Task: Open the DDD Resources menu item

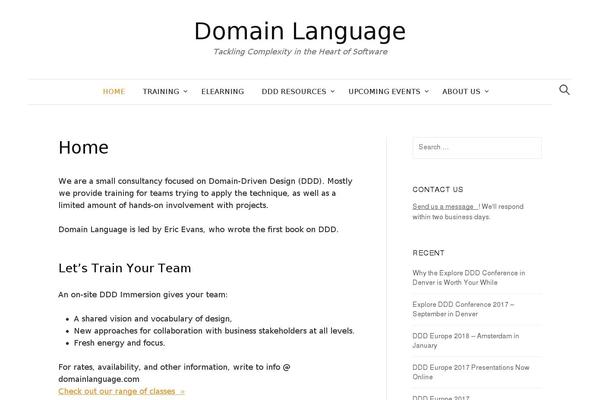Action: 294,91
